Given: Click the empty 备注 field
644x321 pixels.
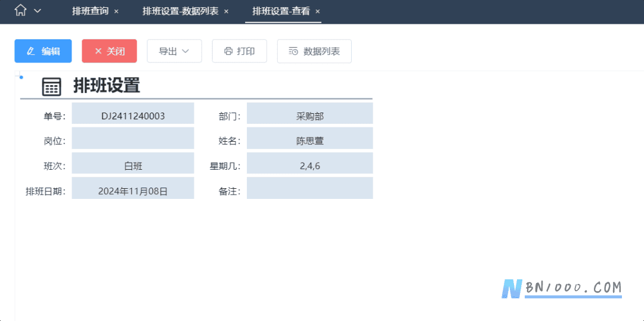Looking at the screenshot, I should [x=309, y=188].
